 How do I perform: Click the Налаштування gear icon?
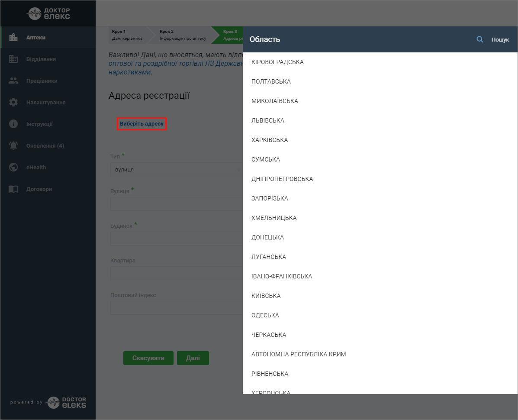point(13,102)
